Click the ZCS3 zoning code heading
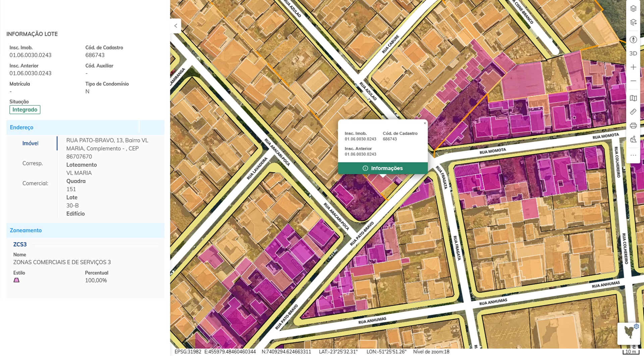The height and width of the screenshot is (356, 644). (20, 244)
